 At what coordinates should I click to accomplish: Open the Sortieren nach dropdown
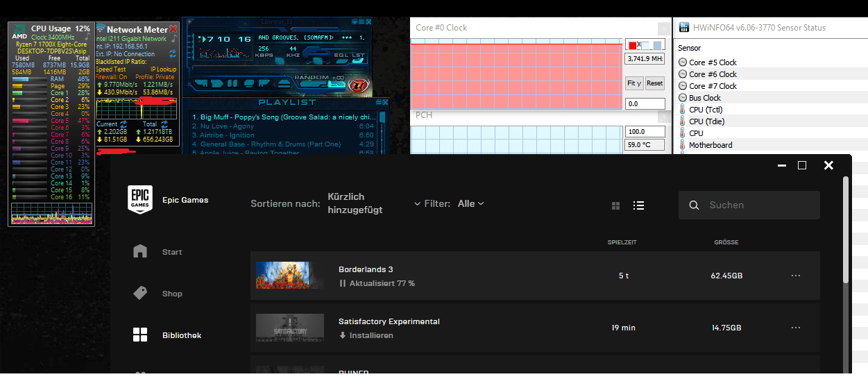tap(374, 203)
